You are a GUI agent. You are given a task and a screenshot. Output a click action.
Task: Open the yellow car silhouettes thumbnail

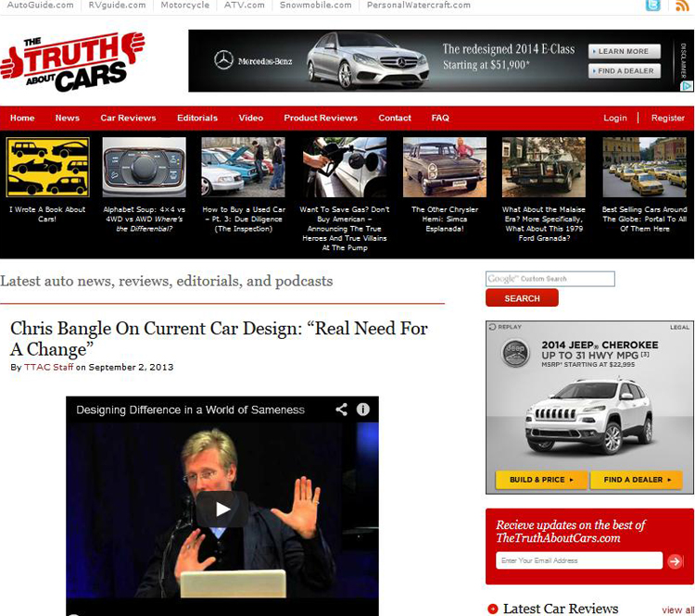pyautogui.click(x=47, y=167)
